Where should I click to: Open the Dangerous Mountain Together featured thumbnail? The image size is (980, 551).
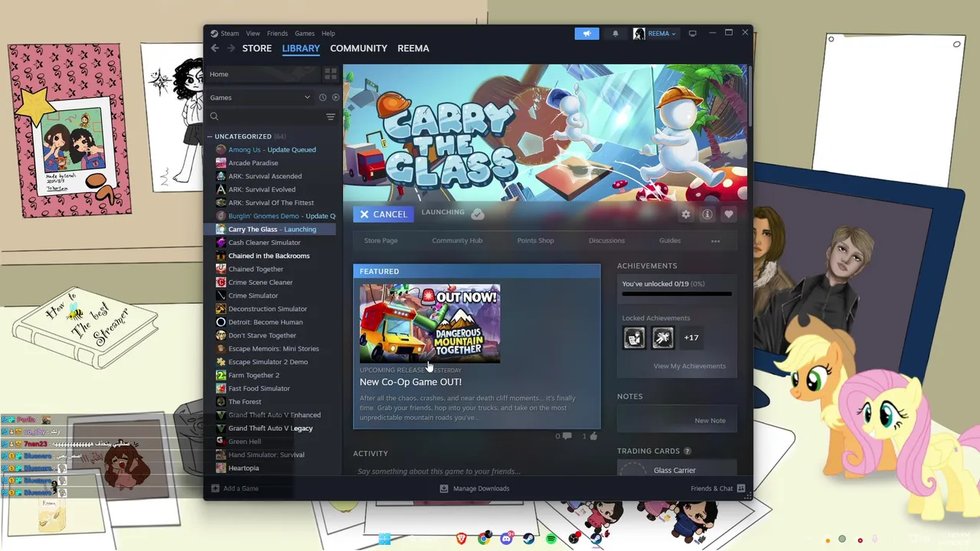pos(430,323)
